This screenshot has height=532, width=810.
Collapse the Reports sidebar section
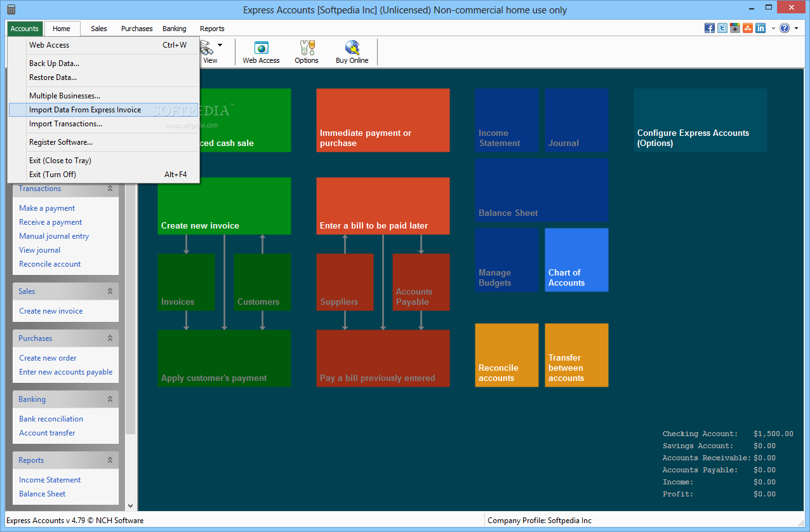(x=110, y=460)
